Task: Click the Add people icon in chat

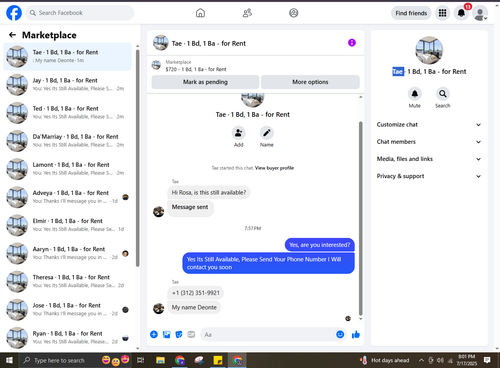Action: [238, 133]
